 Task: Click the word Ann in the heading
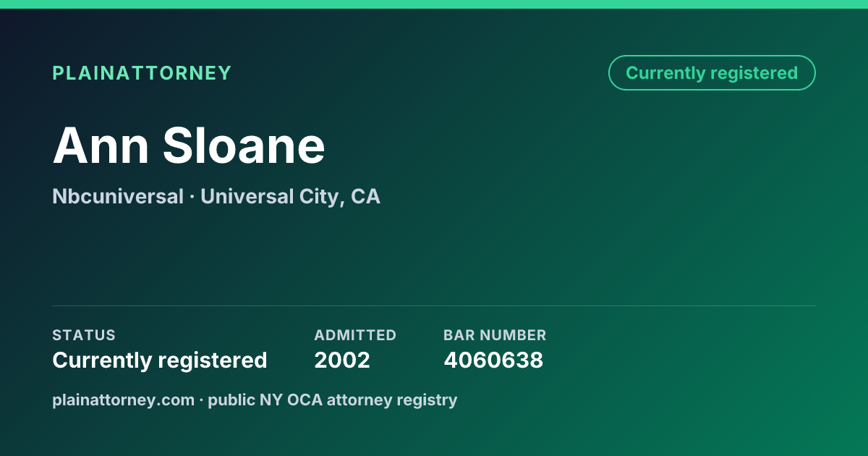101,145
